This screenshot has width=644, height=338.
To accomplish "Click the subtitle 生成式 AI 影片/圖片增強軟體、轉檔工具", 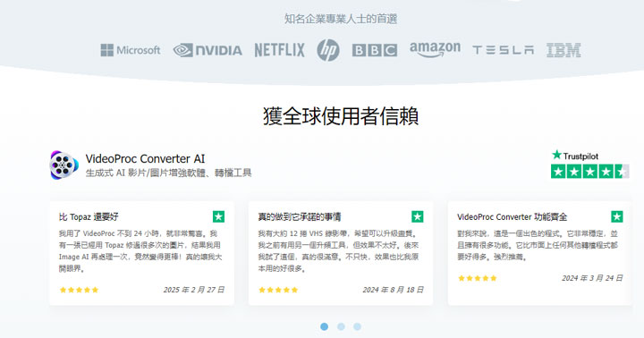I will coord(168,173).
